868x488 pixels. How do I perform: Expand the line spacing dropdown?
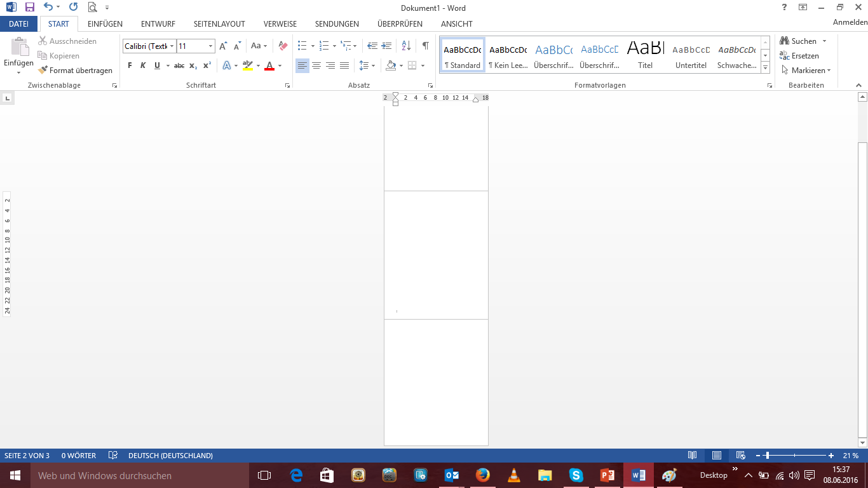tap(372, 65)
